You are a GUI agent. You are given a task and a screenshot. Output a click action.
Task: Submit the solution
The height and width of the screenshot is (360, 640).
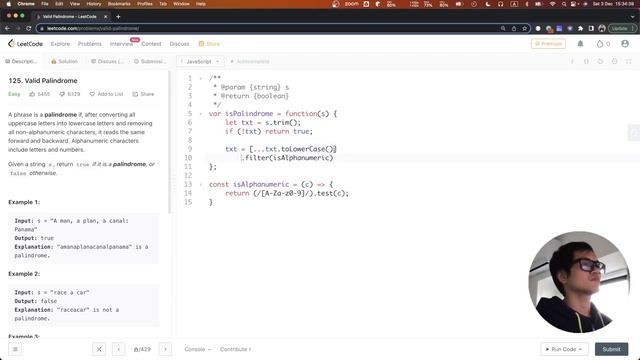click(x=611, y=349)
